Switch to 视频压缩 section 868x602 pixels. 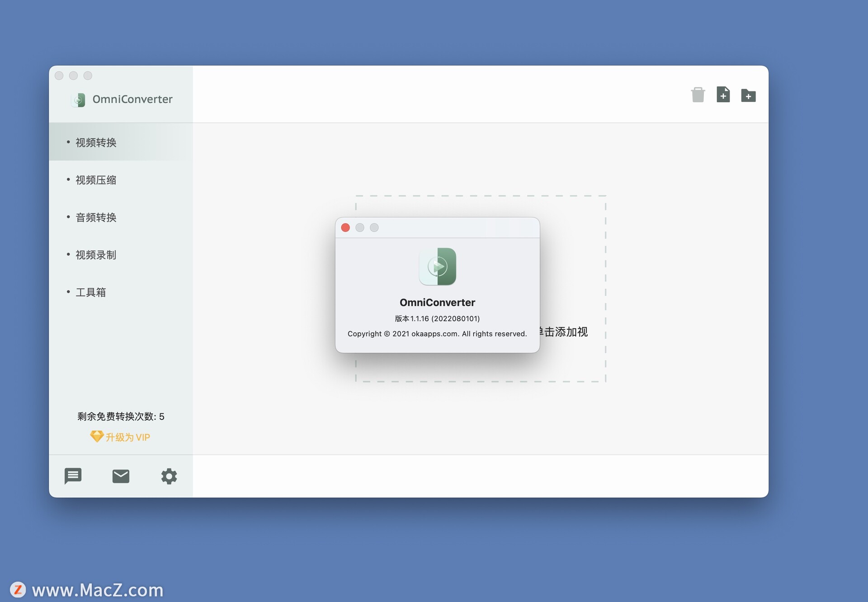121,180
